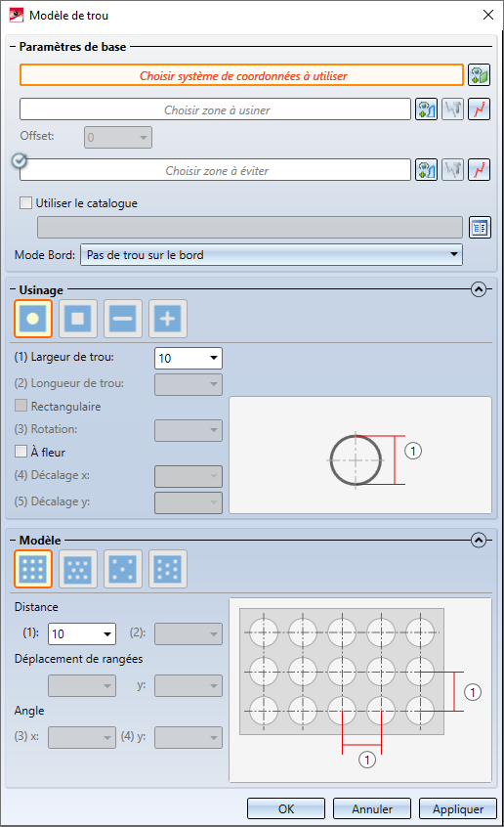Select the staggered pattern icon
This screenshot has width=504, height=827.
(78, 569)
